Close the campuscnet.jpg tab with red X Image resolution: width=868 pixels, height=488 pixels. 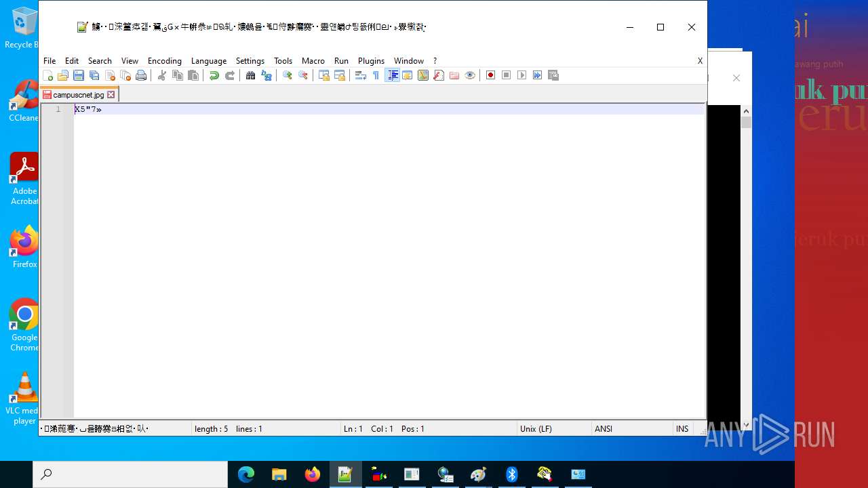111,95
